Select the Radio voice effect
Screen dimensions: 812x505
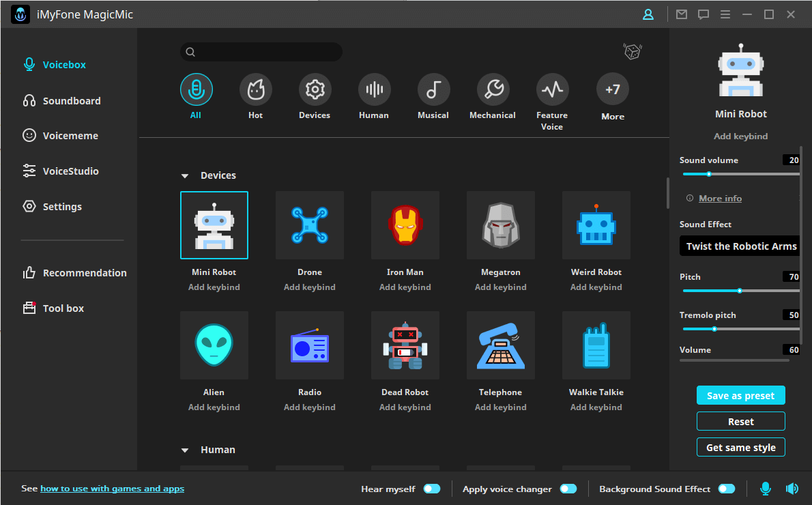(310, 345)
